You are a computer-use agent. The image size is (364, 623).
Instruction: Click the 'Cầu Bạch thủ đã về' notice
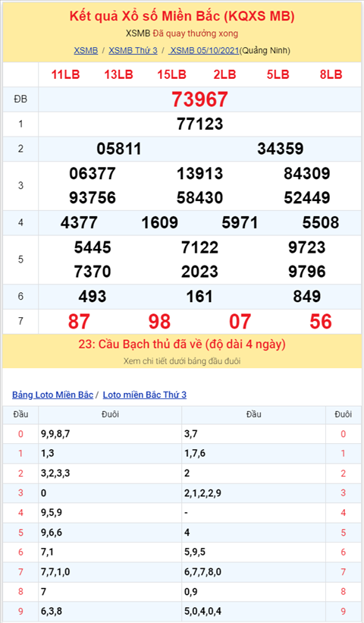coord(182,344)
